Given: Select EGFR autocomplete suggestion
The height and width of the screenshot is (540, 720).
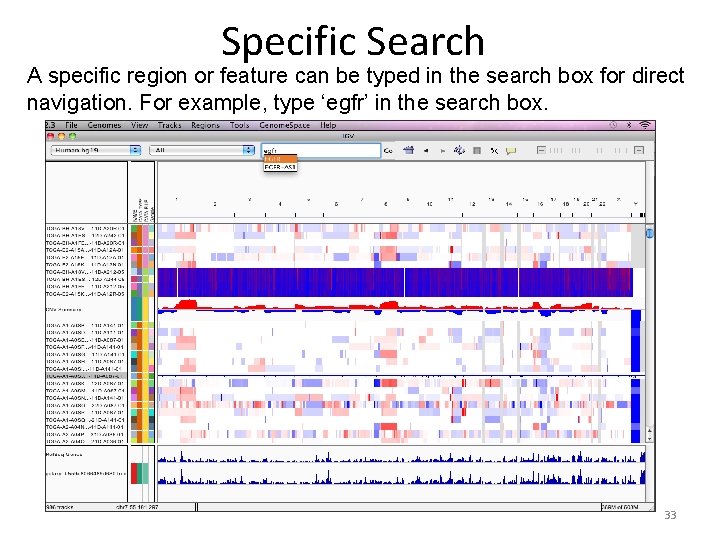Looking at the screenshot, I should pos(280,159).
